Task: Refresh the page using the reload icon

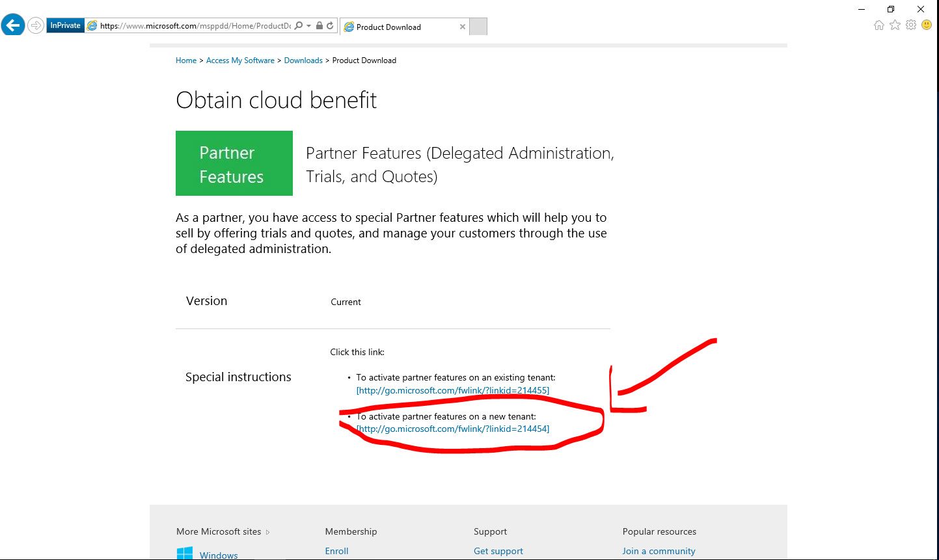Action: (330, 26)
